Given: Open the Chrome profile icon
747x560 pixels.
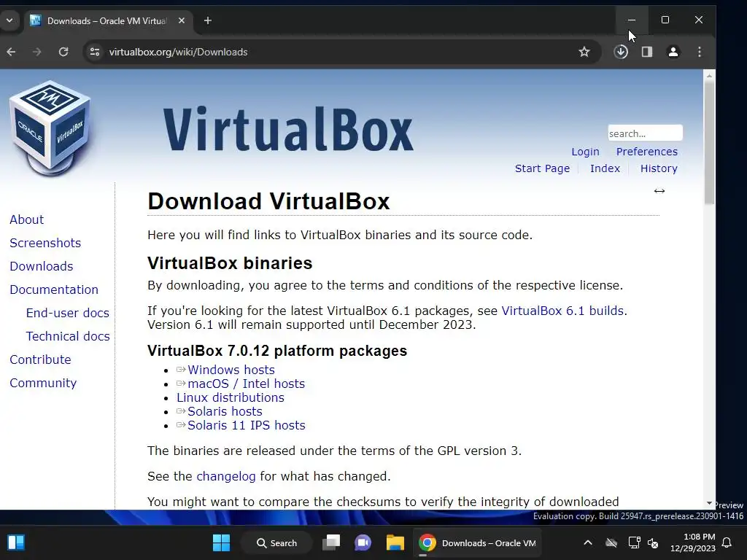Looking at the screenshot, I should [673, 52].
